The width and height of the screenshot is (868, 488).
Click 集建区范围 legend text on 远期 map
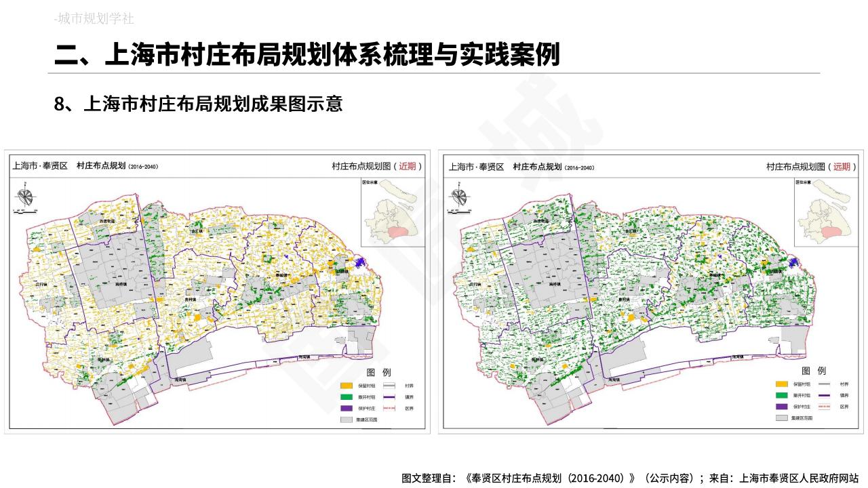coord(802,418)
